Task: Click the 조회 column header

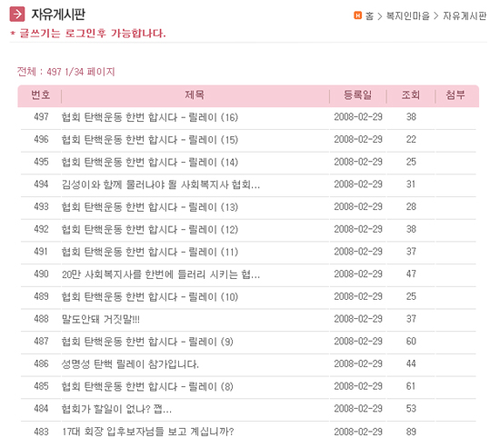Action: pos(410,95)
